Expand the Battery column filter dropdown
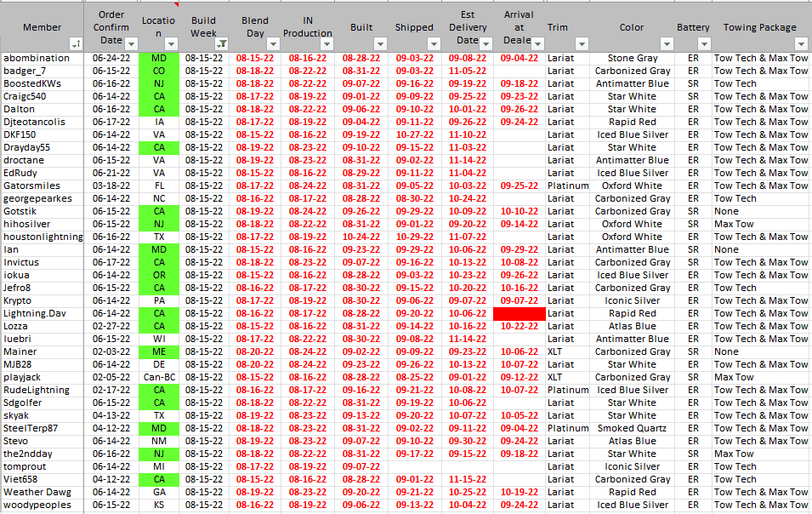The height and width of the screenshot is (514, 812). pos(704,43)
